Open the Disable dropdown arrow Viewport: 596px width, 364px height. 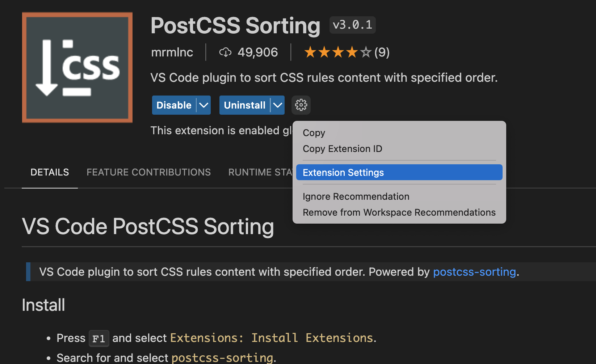204,105
